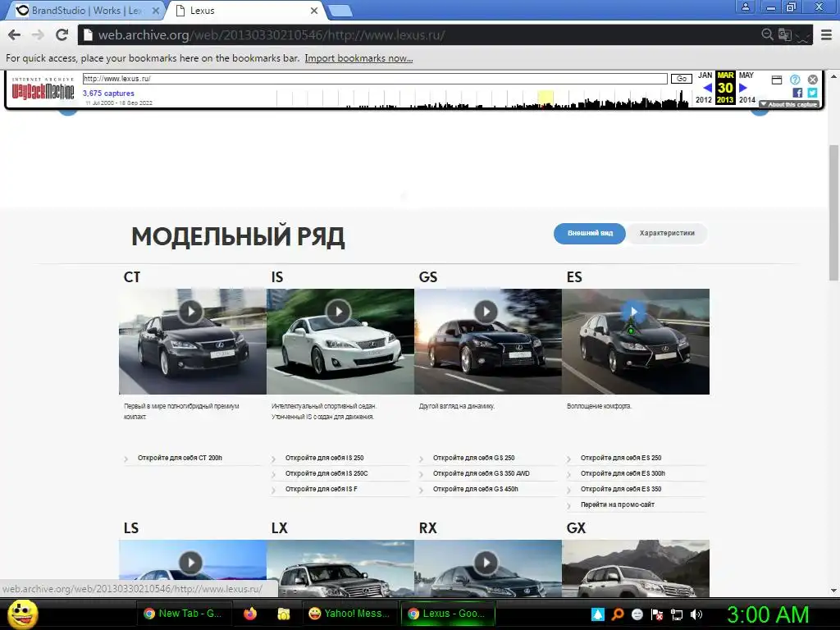Play the IS model video

click(339, 312)
